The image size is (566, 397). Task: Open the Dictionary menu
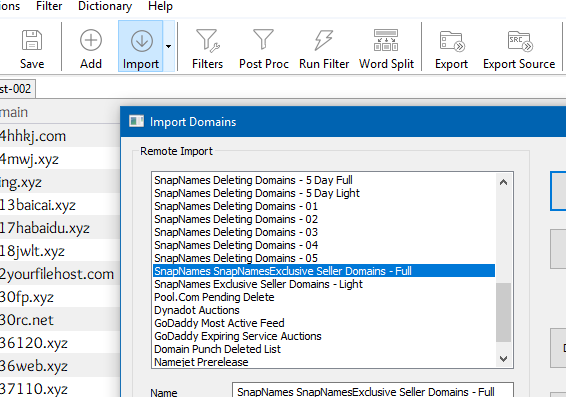105,6
